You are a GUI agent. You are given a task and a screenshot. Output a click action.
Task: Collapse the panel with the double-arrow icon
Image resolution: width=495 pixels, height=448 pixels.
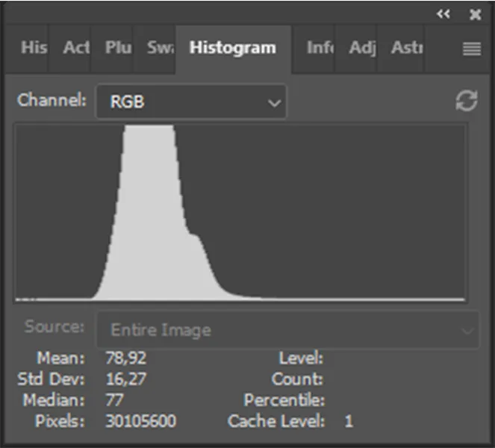pyautogui.click(x=443, y=13)
